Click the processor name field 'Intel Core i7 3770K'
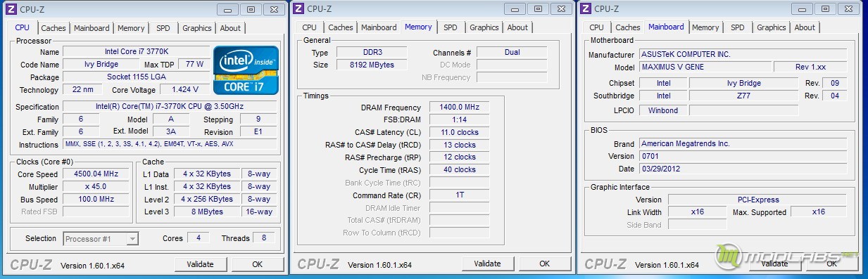The image size is (868, 279). point(137,52)
